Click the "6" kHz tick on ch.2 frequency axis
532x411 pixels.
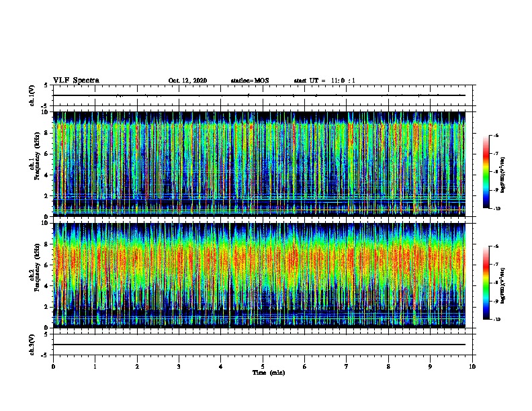point(46,265)
